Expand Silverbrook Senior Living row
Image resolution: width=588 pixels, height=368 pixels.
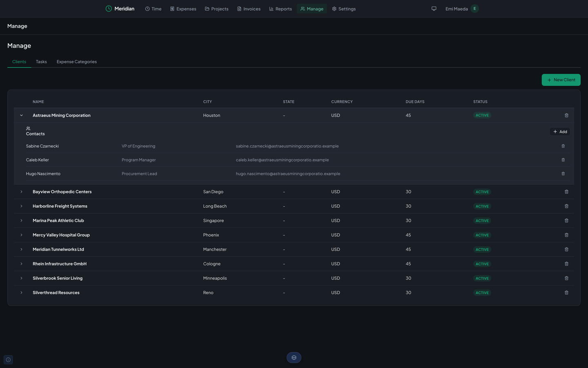tap(22, 278)
